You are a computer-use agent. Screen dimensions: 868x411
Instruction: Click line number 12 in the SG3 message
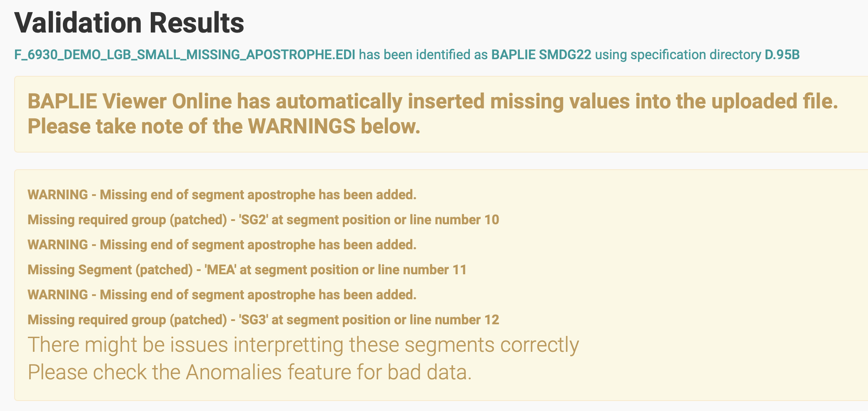click(x=491, y=320)
